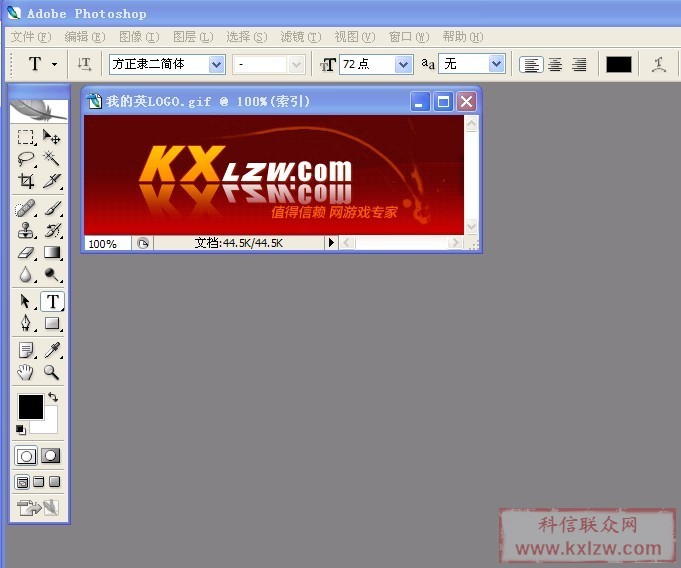Select the Hand tool
This screenshot has width=681, height=568.
(26, 372)
